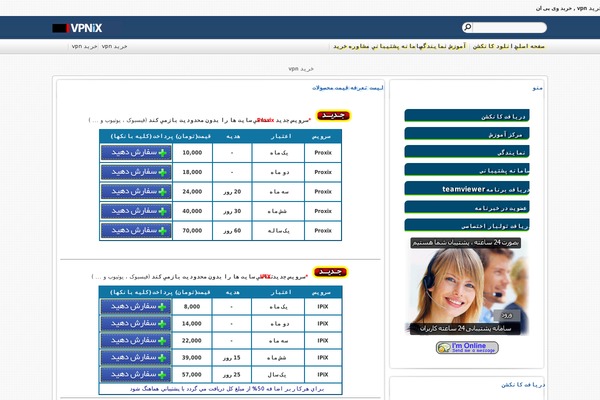Select the 60 روز gift cell
Image resolution: width=600 pixels, height=400 pixels.
tap(232, 230)
